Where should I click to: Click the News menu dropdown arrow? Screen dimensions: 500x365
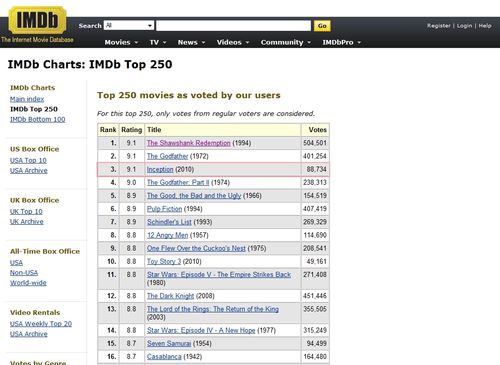[x=203, y=43]
